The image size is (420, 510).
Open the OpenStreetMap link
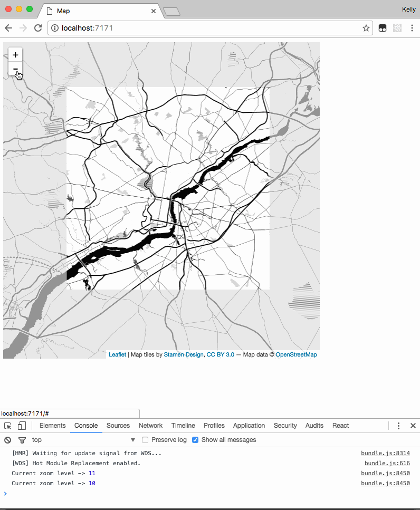point(296,355)
